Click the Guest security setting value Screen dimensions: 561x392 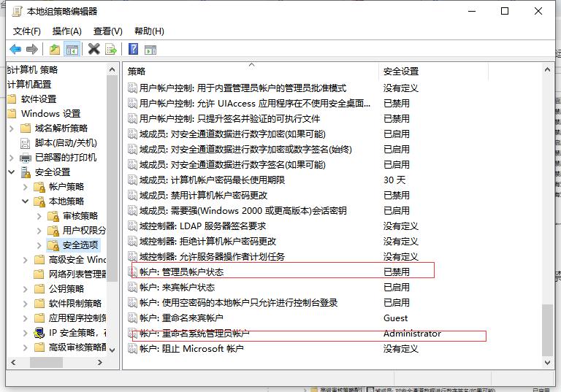395,318
